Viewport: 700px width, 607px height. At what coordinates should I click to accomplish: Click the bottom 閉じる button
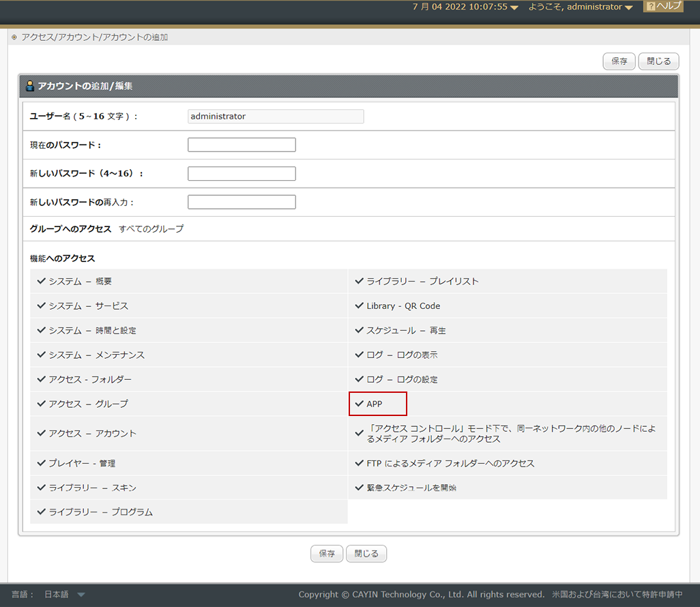(x=366, y=553)
